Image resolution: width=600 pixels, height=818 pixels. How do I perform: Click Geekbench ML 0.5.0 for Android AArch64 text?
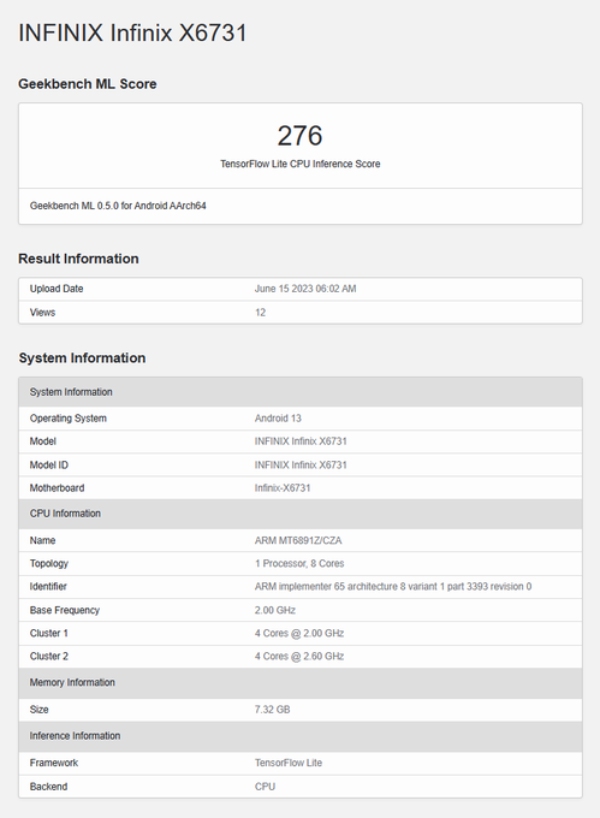[118, 206]
